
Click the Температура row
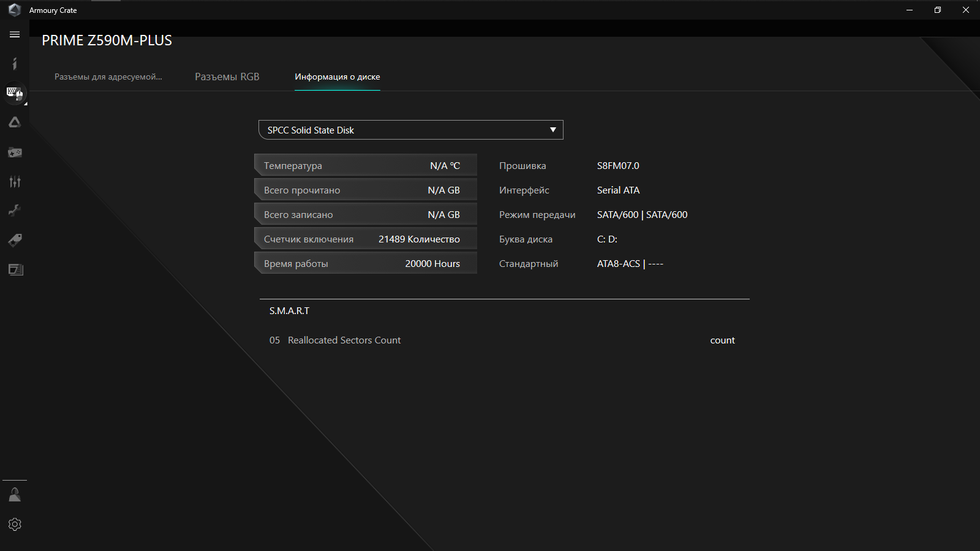(366, 165)
